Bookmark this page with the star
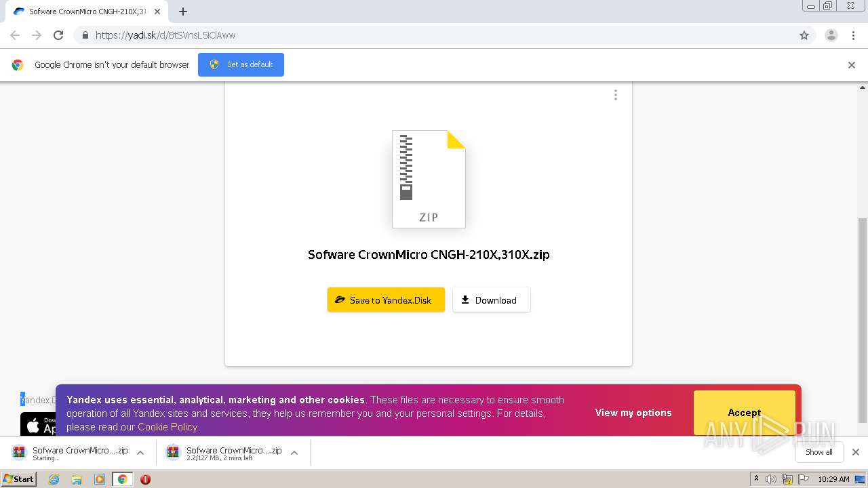 click(804, 35)
